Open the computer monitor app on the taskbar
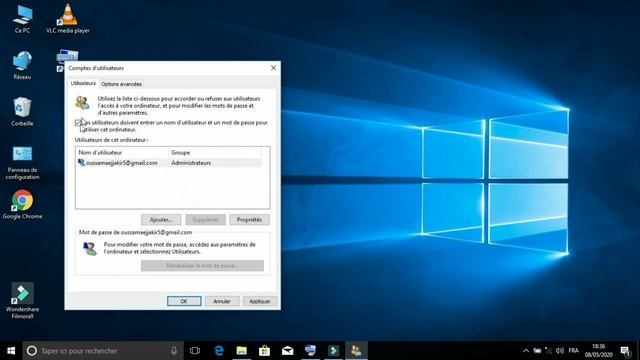 [310, 351]
